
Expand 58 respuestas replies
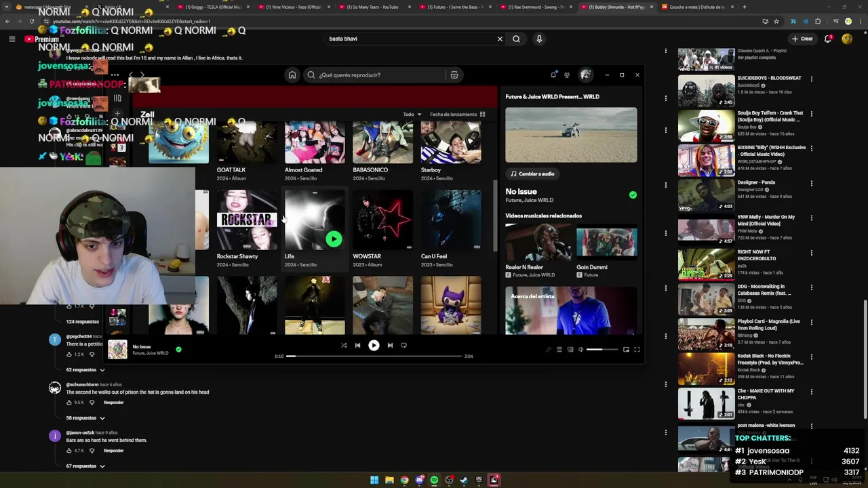tap(85, 418)
